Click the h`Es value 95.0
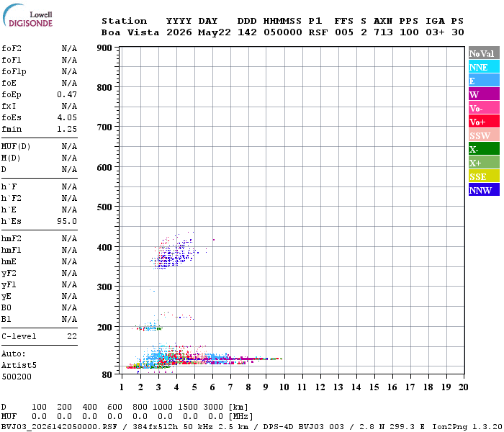 [x=67, y=221]
